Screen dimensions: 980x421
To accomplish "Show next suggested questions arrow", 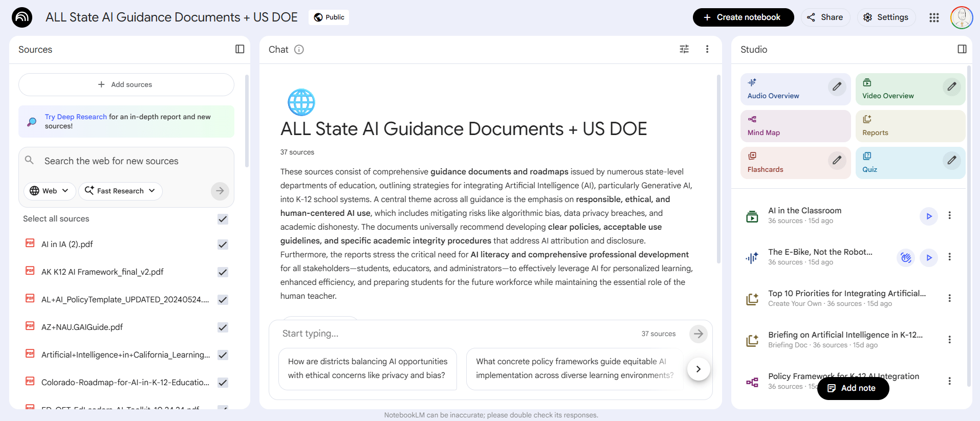I will click(698, 369).
